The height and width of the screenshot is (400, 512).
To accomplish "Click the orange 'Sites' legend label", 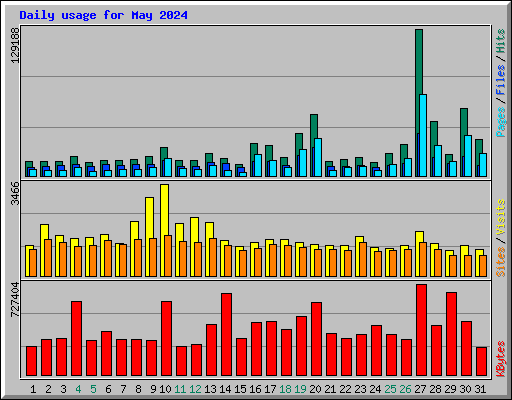I will click(501, 262).
